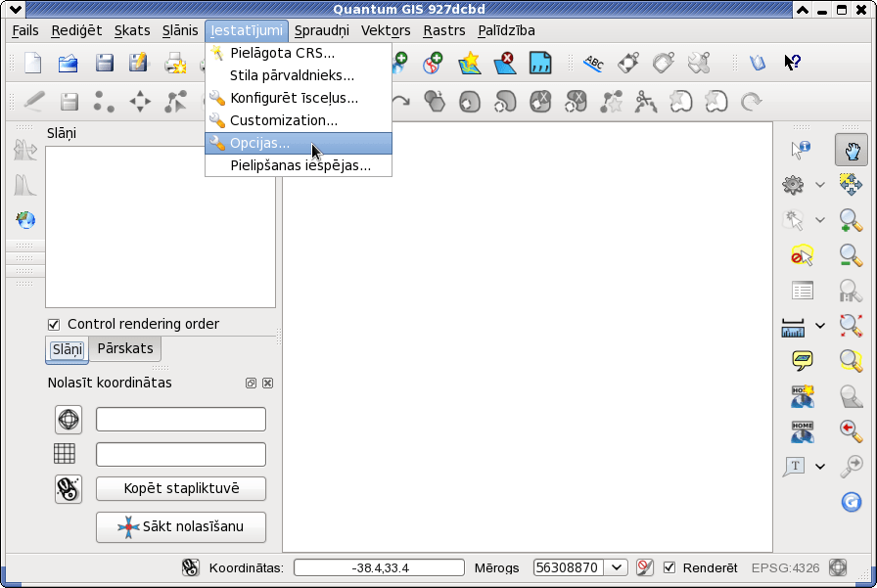
Task: Click the coordinate system globe icon in capture panel
Action: 69,419
